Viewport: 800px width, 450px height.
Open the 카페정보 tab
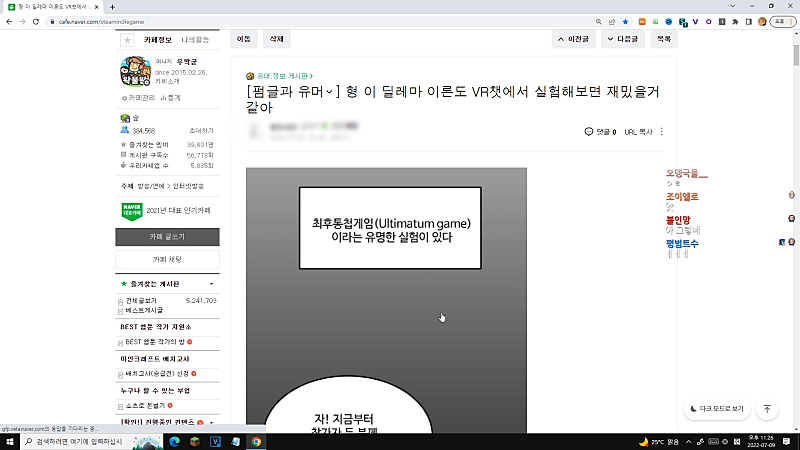click(158, 40)
